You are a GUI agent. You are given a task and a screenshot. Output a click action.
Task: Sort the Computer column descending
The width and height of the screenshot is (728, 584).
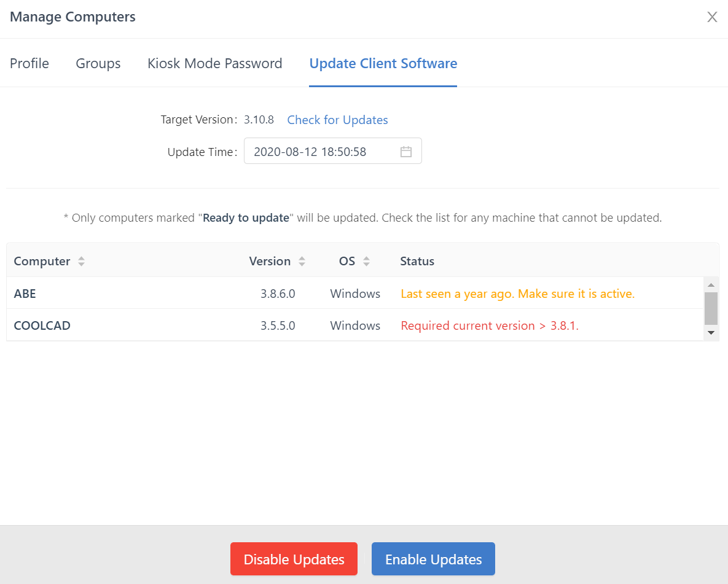pos(82,264)
